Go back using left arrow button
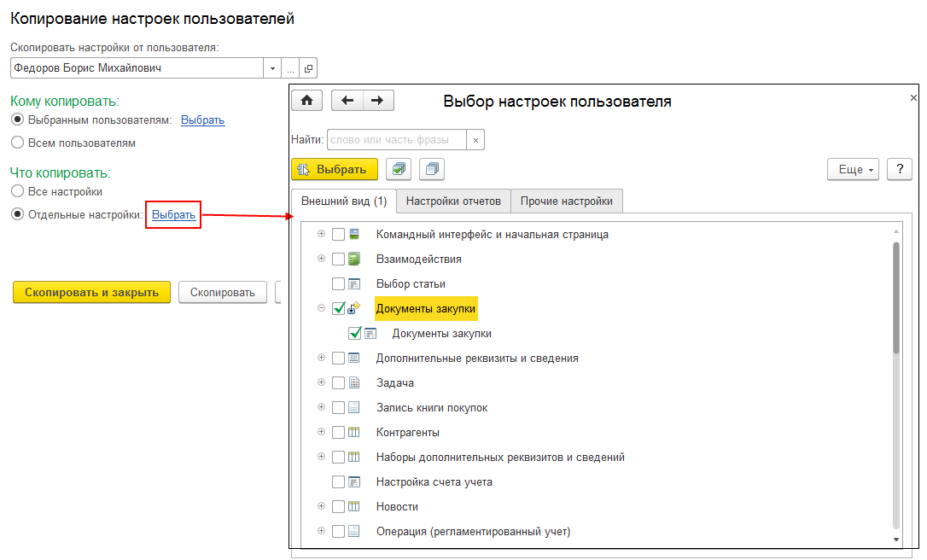This screenshot has width=927, height=560. [x=347, y=101]
